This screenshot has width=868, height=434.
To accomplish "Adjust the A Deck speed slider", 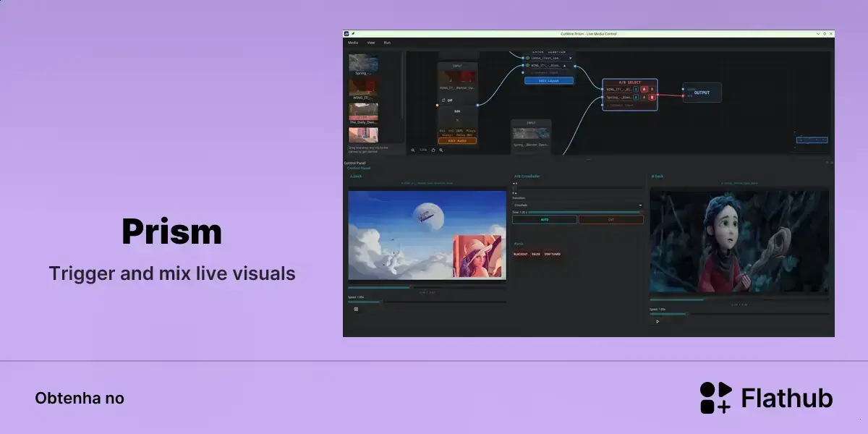I will tap(427, 302).
